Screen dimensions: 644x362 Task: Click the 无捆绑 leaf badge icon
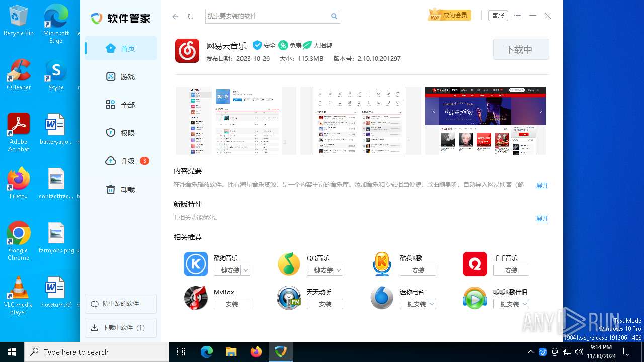307,45
